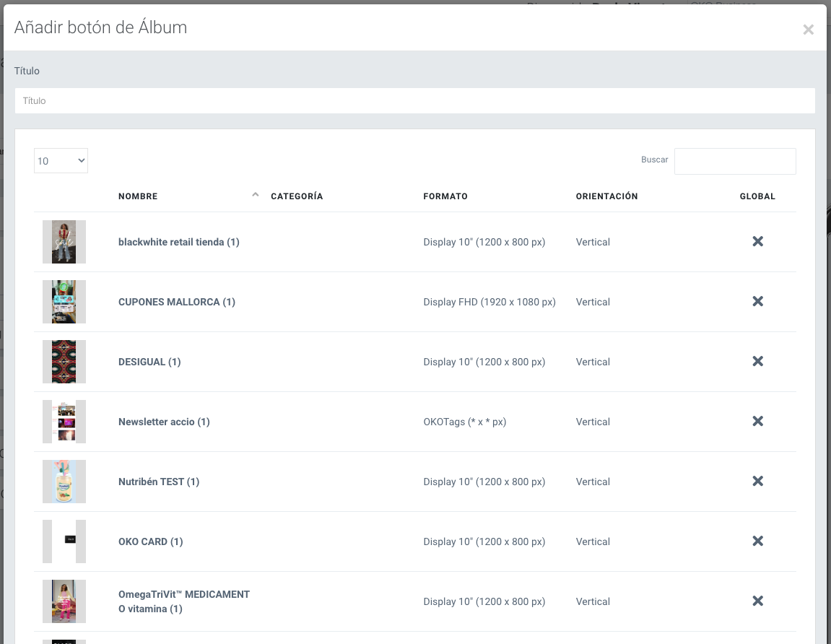Click OKOTags format cell of Newsletter accio

click(x=464, y=422)
